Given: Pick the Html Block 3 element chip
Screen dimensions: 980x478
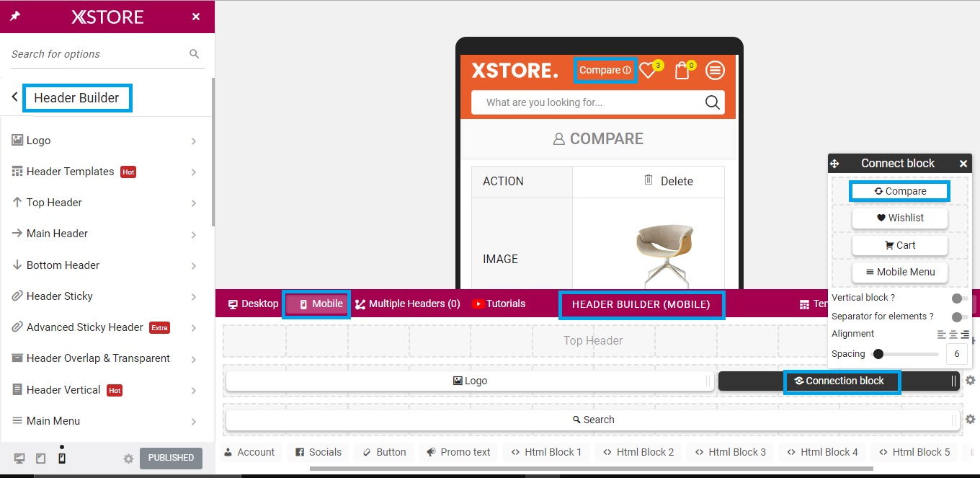Looking at the screenshot, I should (730, 452).
